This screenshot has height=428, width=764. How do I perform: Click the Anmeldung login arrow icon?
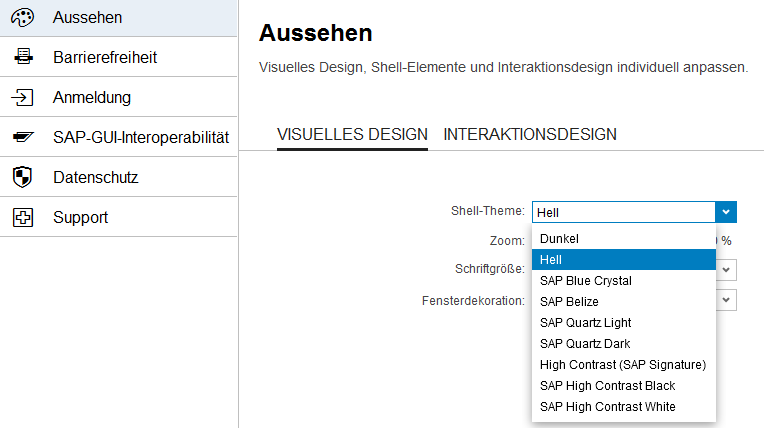(22, 98)
